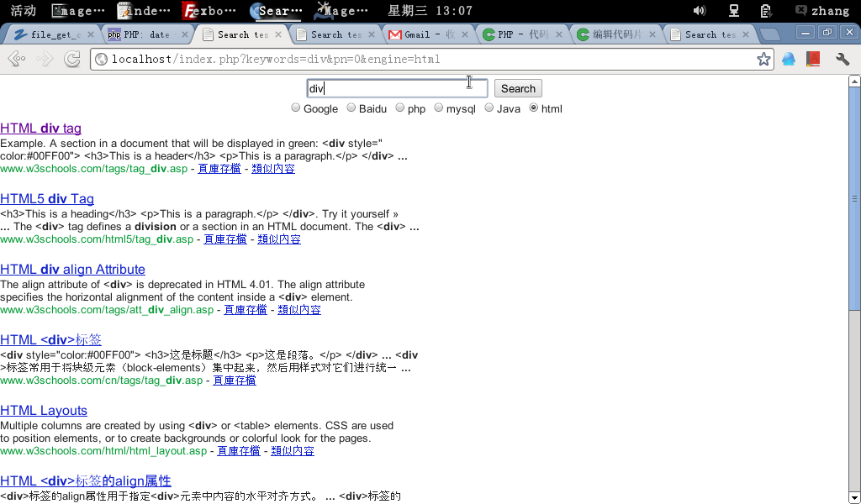Open the wrench settings menu
This screenshot has height=504, width=861.
(x=842, y=59)
